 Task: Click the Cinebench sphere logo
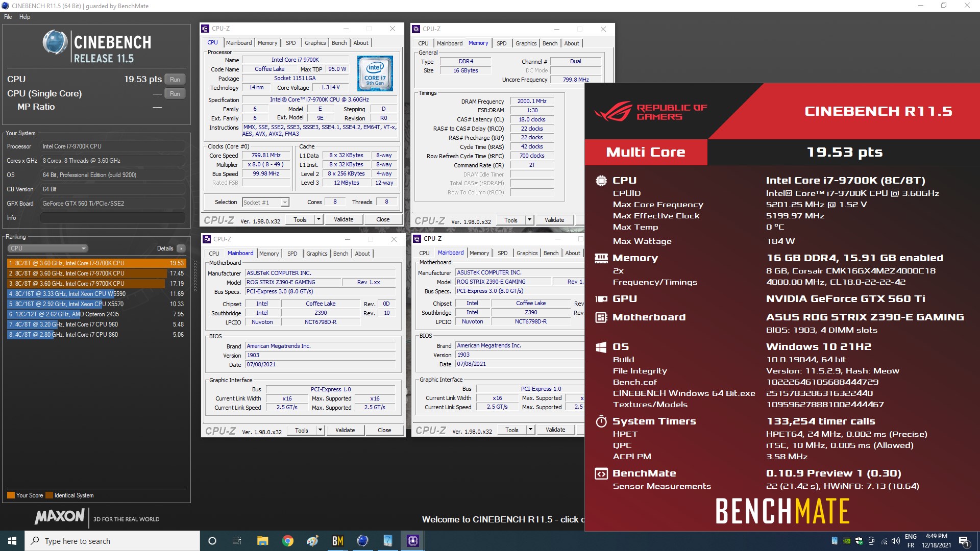pyautogui.click(x=55, y=42)
